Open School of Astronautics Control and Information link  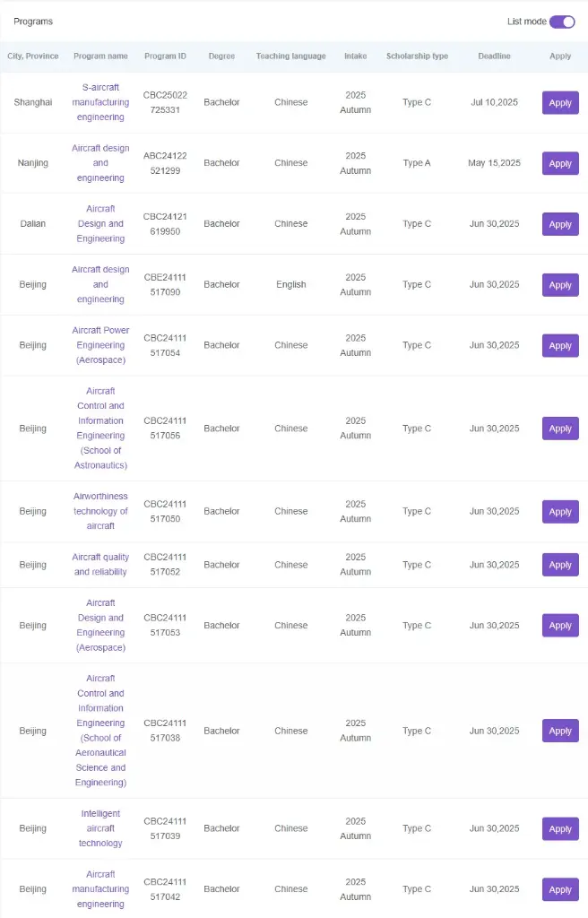100,428
